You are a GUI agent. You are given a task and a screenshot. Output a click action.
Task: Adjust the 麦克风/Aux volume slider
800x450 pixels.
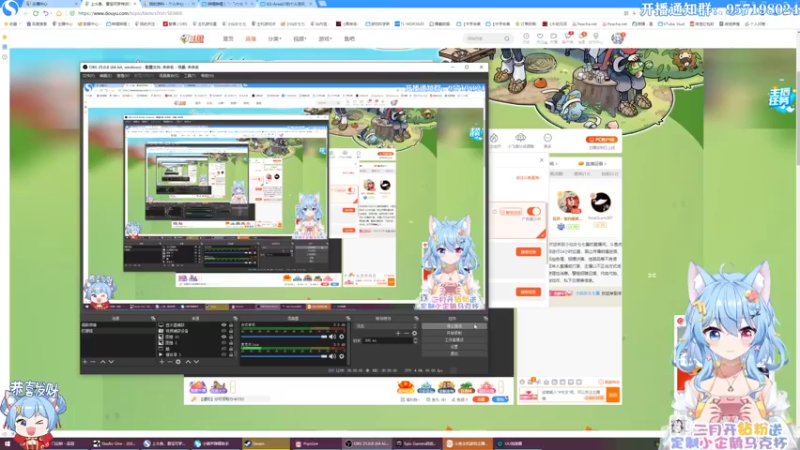[x=284, y=356]
